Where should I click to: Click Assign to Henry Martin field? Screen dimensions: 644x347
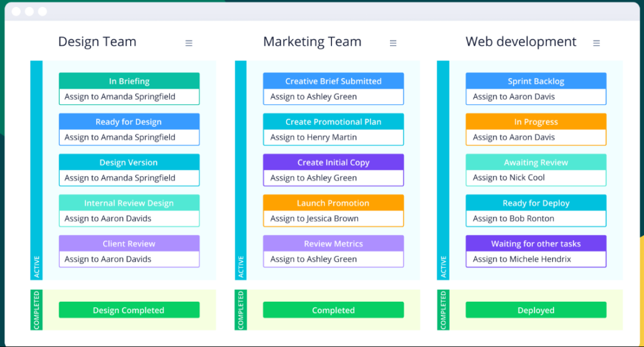tap(333, 137)
